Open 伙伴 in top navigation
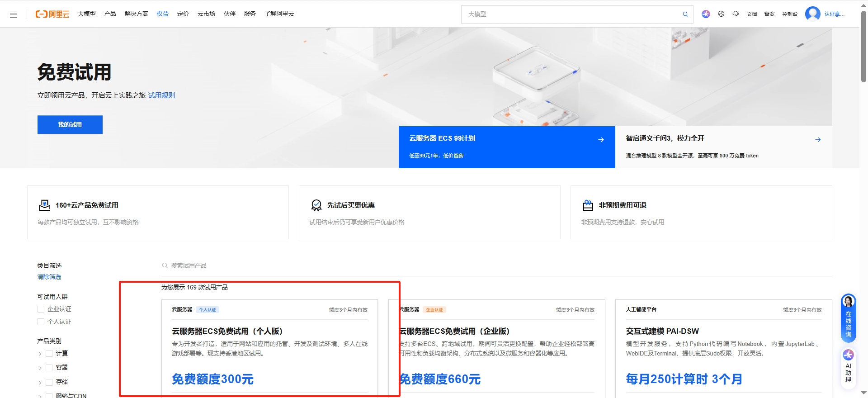Viewport: 868px width, 398px height. [x=230, y=14]
